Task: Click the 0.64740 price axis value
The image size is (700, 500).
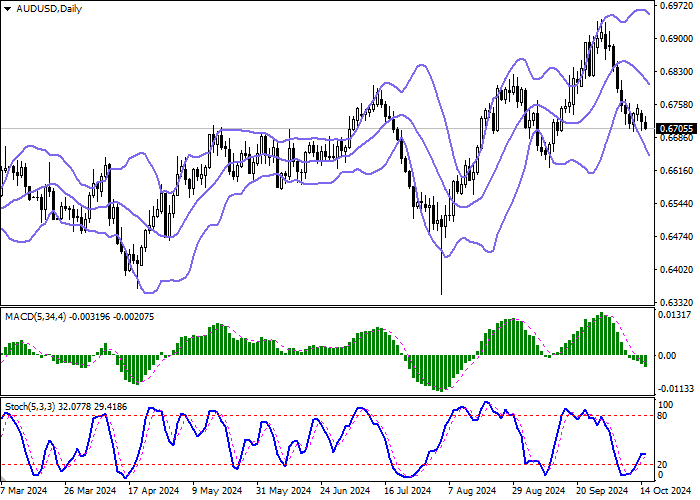Action: [x=676, y=237]
